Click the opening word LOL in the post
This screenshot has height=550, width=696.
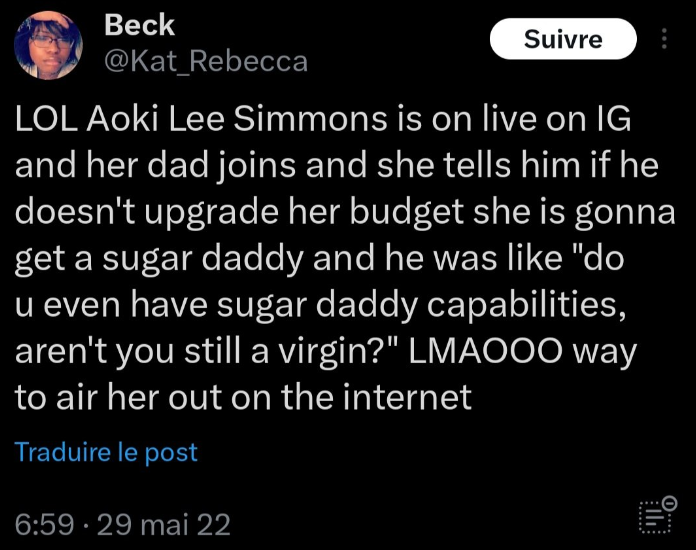[x=44, y=120]
